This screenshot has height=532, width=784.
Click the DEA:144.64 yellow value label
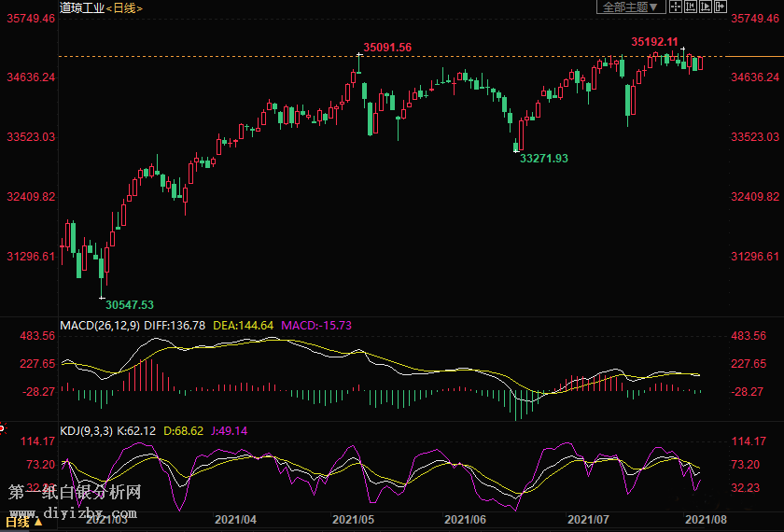point(244,325)
